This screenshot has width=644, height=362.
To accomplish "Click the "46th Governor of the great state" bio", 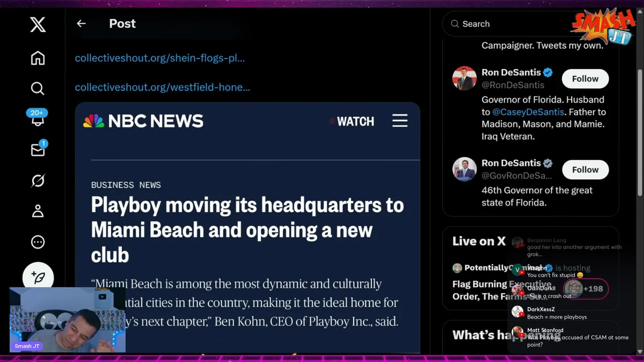I will click(x=537, y=196).
